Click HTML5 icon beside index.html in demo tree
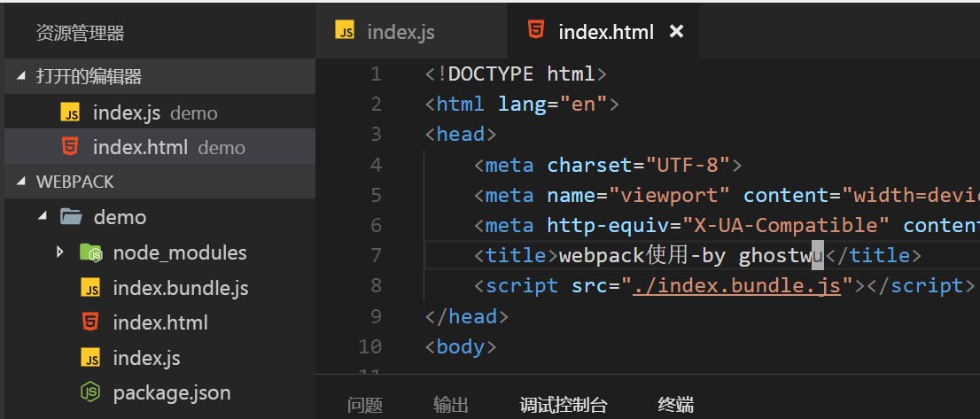This screenshot has height=419, width=980. (90, 322)
